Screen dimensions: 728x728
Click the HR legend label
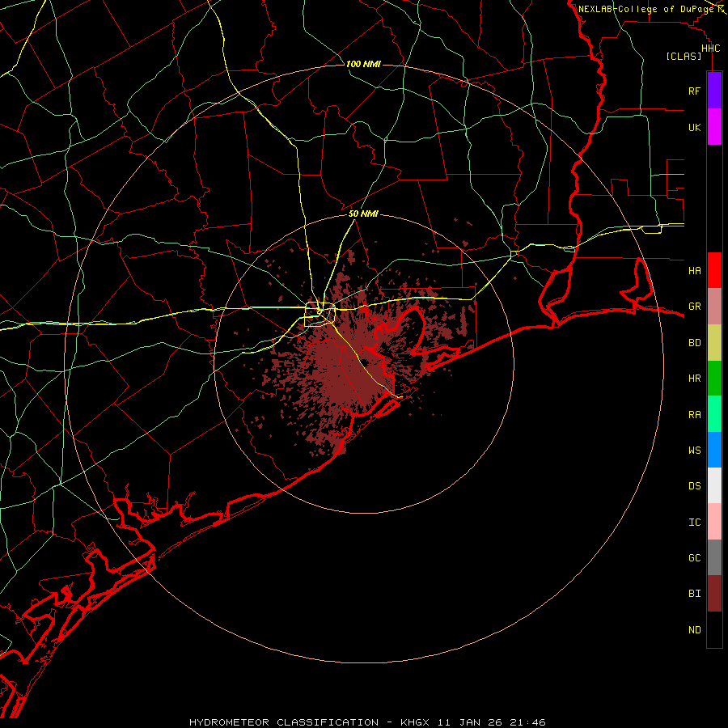click(694, 379)
